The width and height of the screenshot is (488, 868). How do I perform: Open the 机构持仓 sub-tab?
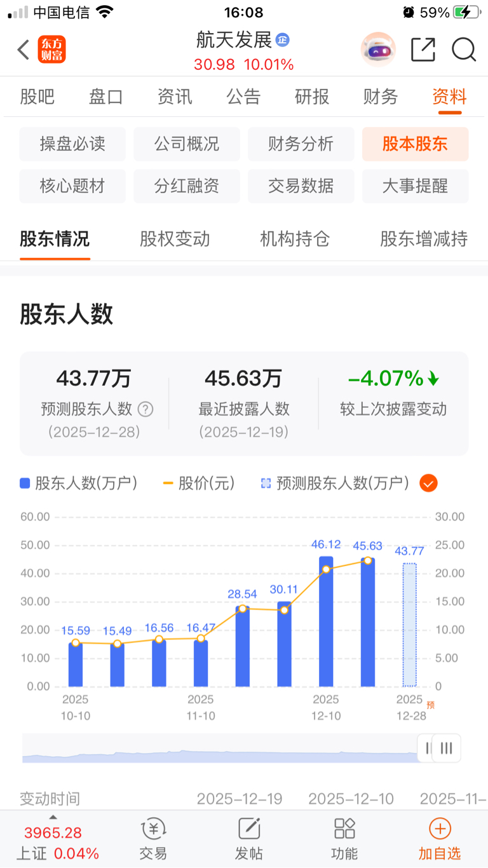295,239
